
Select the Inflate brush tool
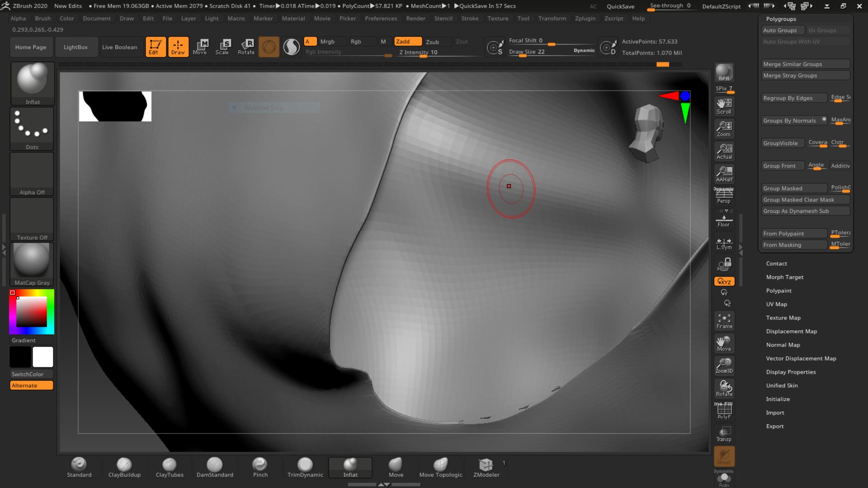coord(350,467)
